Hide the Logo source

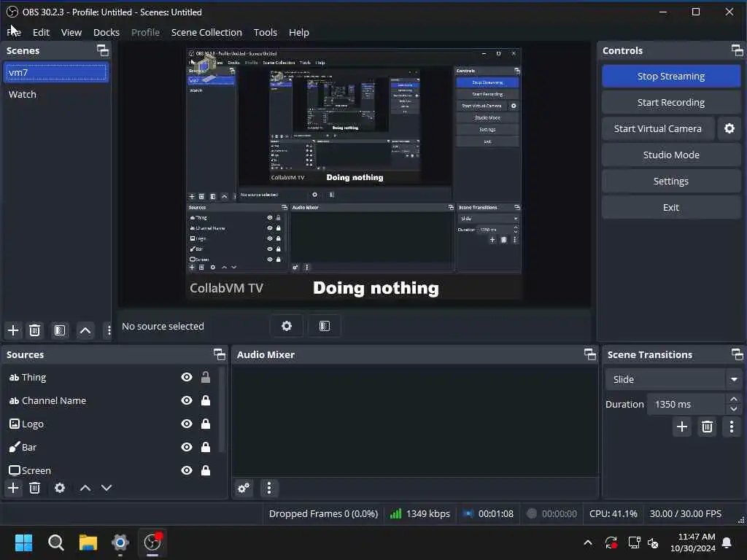click(187, 424)
